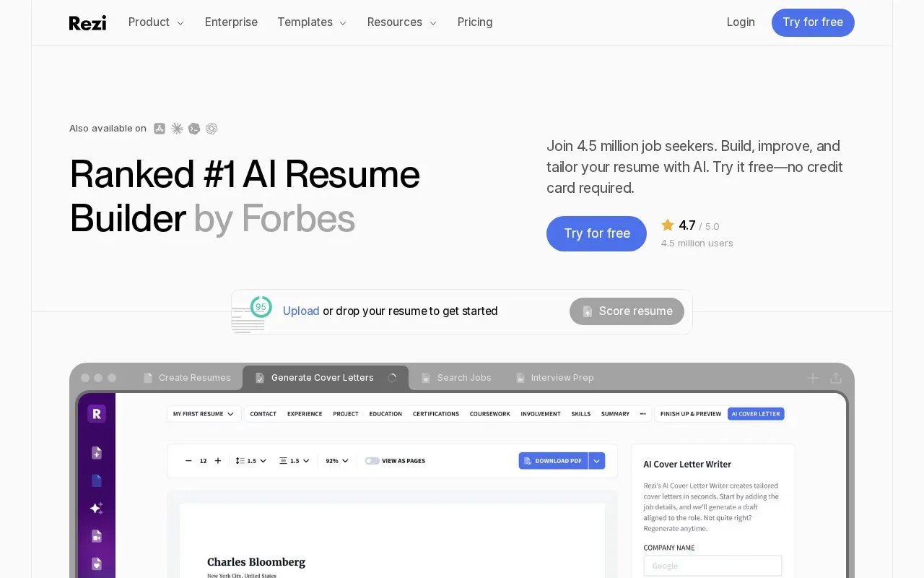924x578 pixels.
Task: Open the Download PDF arrow dropdown
Action: pos(597,460)
